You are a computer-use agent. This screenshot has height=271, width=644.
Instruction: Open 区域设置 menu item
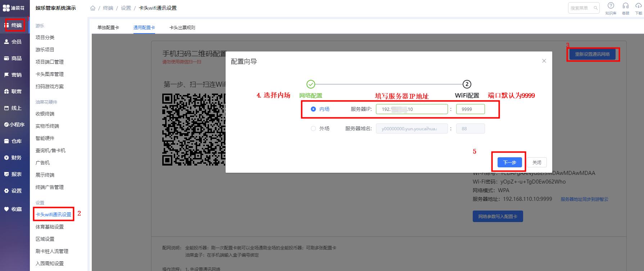tap(45, 239)
